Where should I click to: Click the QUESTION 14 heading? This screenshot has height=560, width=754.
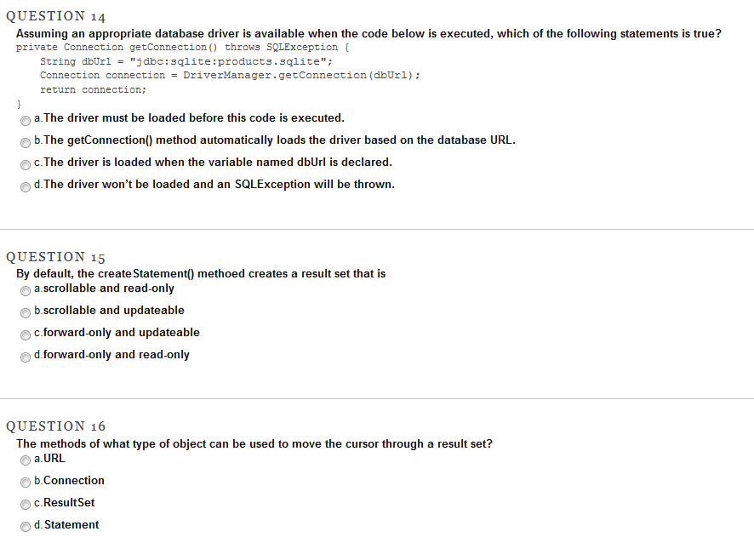tap(54, 15)
